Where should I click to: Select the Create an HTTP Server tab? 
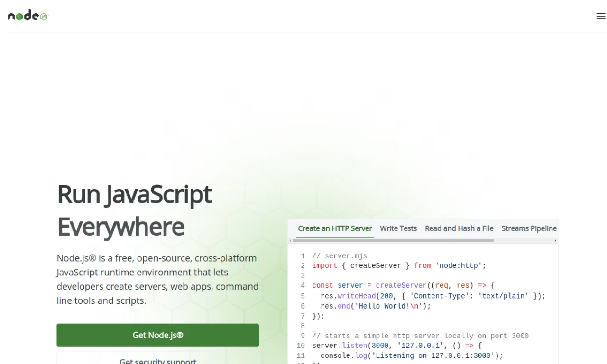coord(335,228)
